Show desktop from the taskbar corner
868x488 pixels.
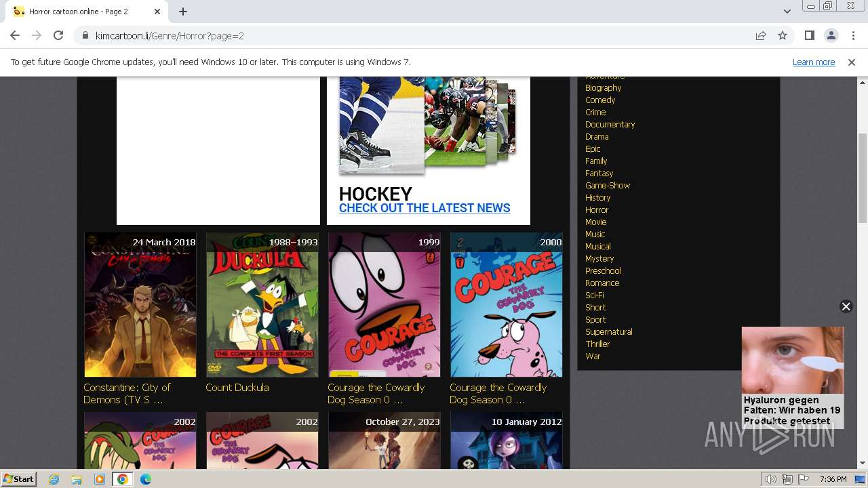click(860, 479)
